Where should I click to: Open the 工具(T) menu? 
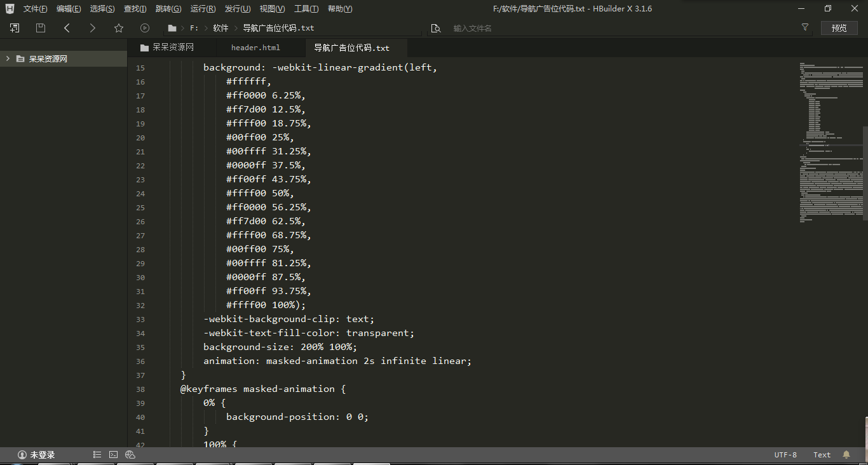306,9
